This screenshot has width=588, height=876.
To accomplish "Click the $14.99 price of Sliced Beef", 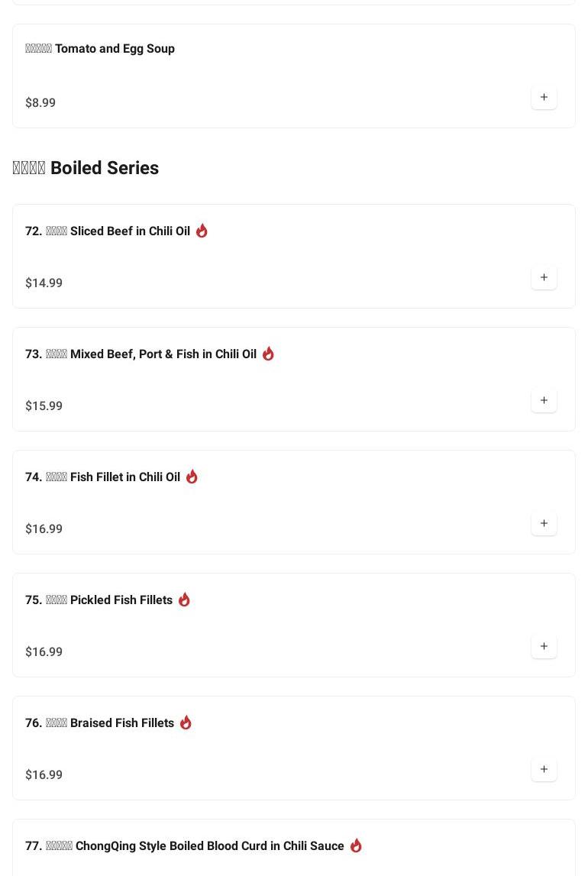I will click(44, 283).
